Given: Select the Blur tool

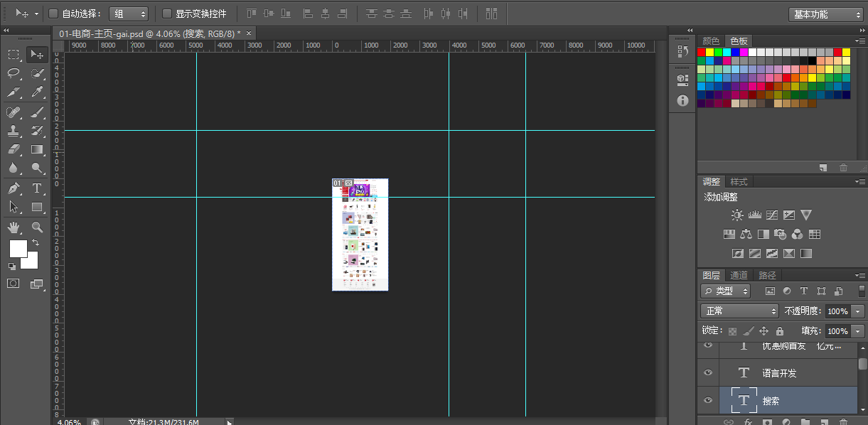Looking at the screenshot, I should pos(14,168).
